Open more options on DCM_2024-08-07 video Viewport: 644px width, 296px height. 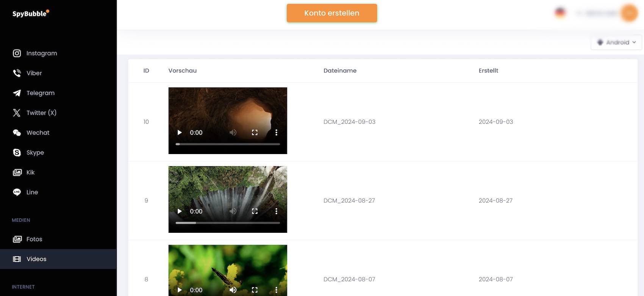[276, 290]
